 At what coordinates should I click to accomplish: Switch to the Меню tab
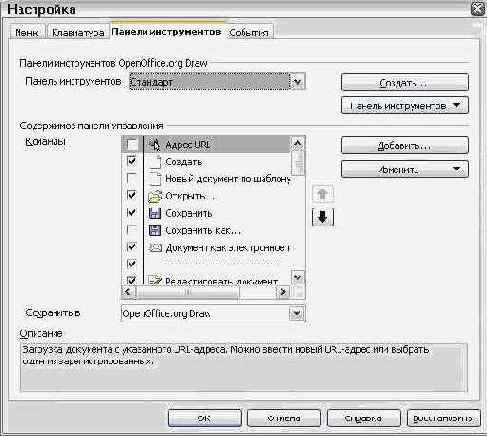coord(27,32)
